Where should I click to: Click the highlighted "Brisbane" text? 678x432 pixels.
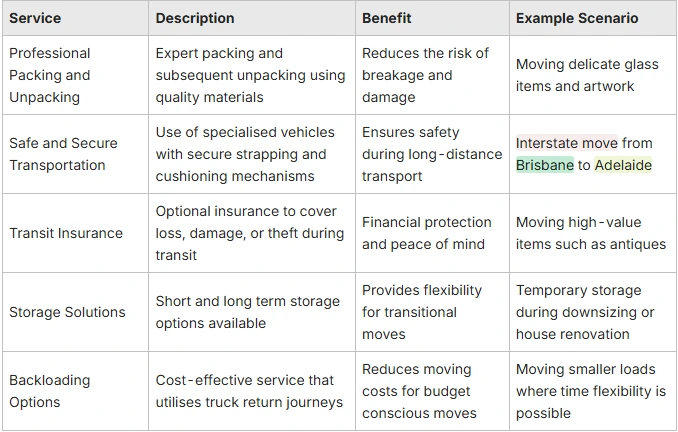(545, 165)
